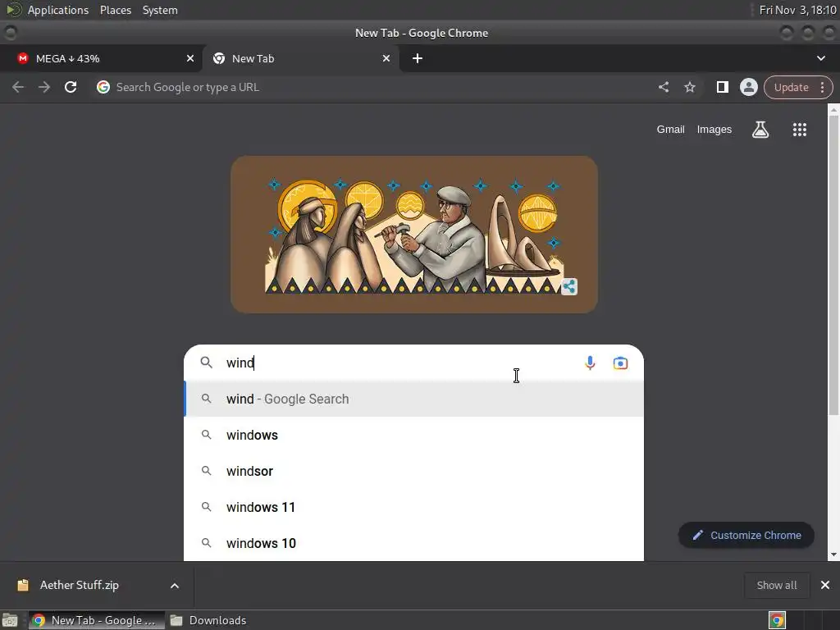Close the New Tab tab
This screenshot has width=840, height=630.
(386, 58)
